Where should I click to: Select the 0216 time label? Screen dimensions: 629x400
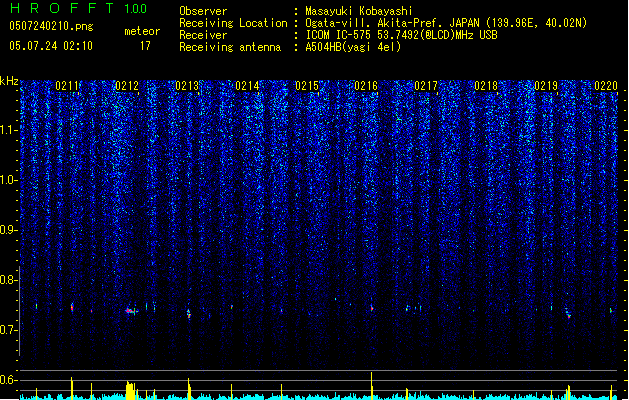coord(366,86)
